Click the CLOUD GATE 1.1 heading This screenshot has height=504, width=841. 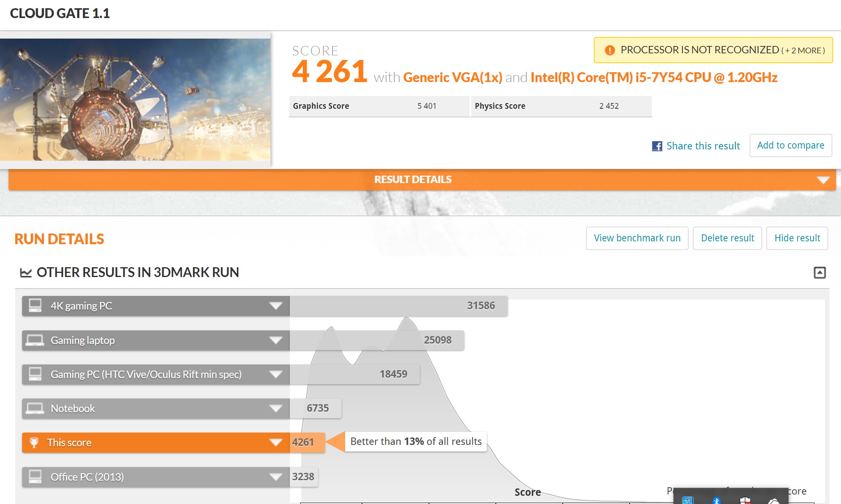(x=60, y=14)
